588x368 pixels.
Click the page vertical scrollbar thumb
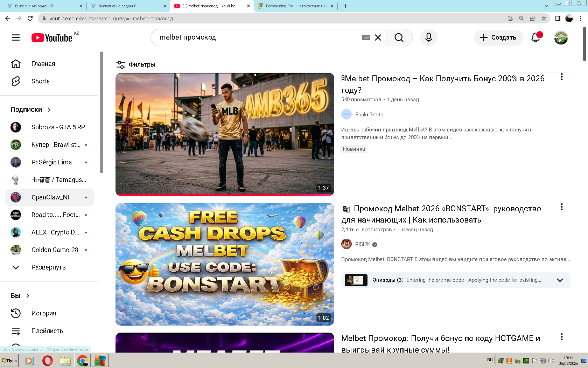point(584,44)
